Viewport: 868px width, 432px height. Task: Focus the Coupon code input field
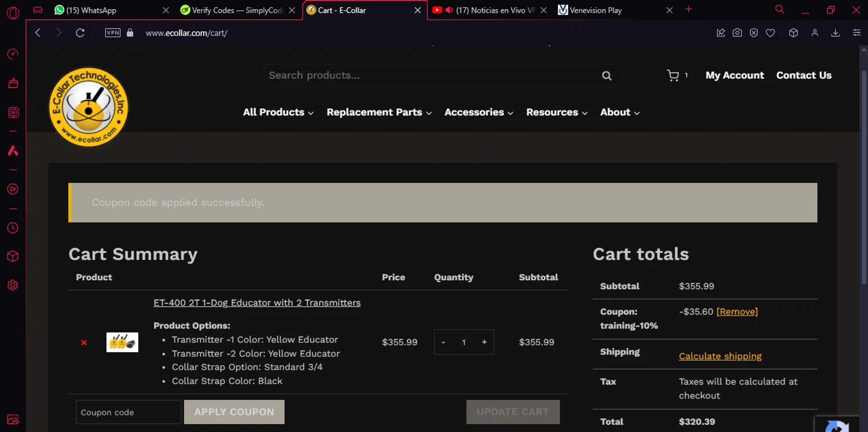(128, 412)
